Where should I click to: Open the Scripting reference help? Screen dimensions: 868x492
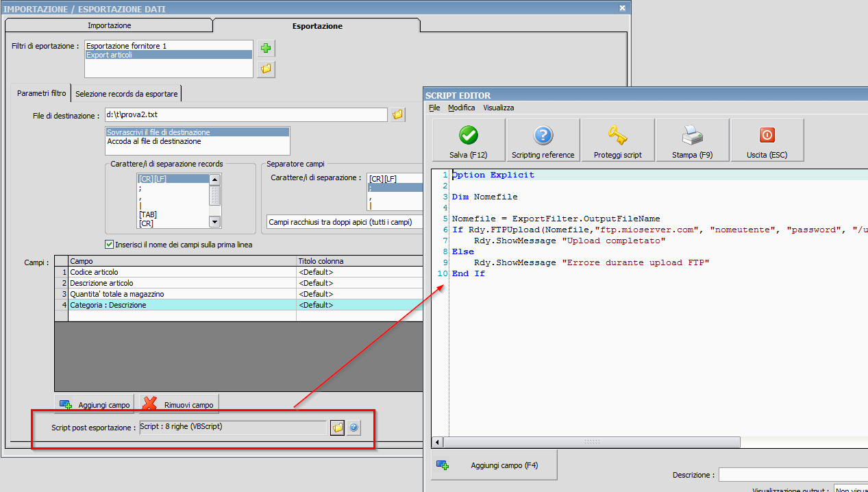(543, 140)
